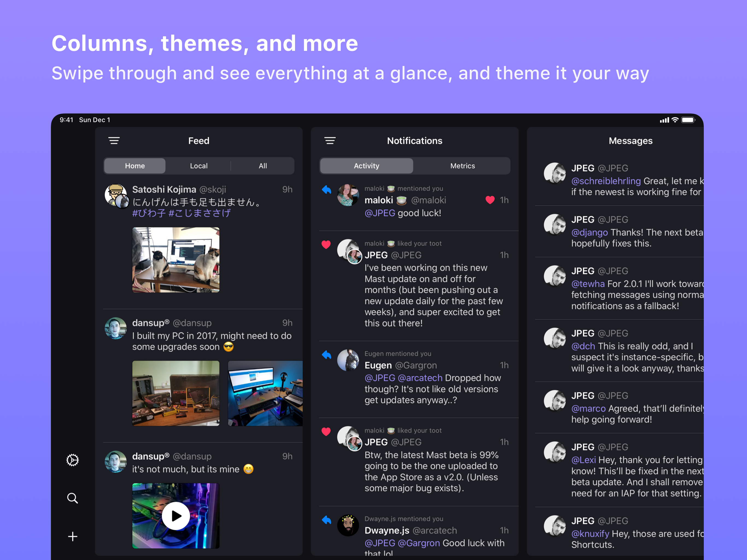This screenshot has height=560, width=747.
Task: Select the Activity tab in Notifications
Action: [366, 166]
